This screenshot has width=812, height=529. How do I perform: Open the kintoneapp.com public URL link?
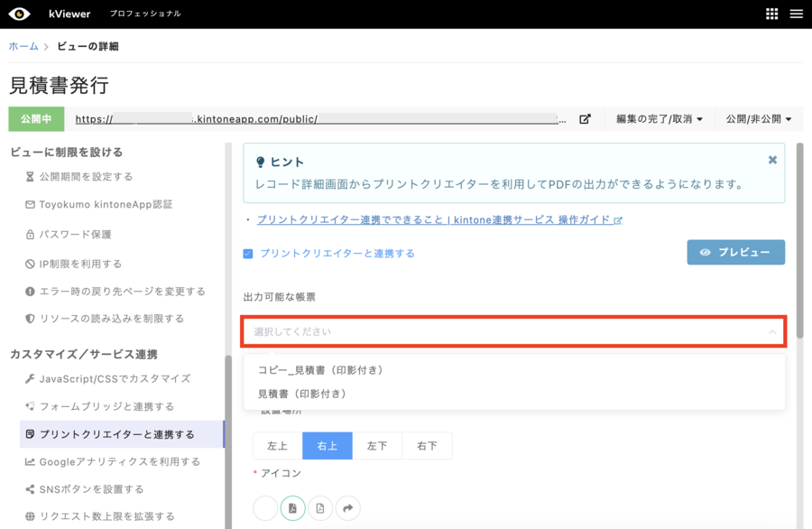coord(320,119)
